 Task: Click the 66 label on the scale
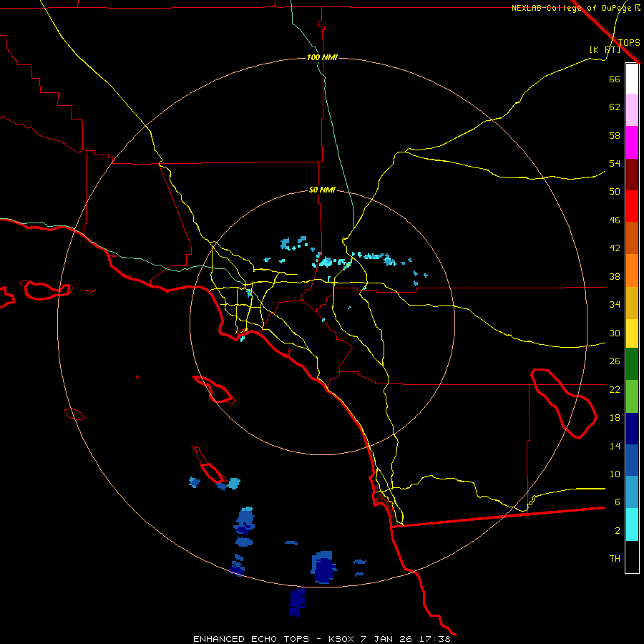click(615, 79)
